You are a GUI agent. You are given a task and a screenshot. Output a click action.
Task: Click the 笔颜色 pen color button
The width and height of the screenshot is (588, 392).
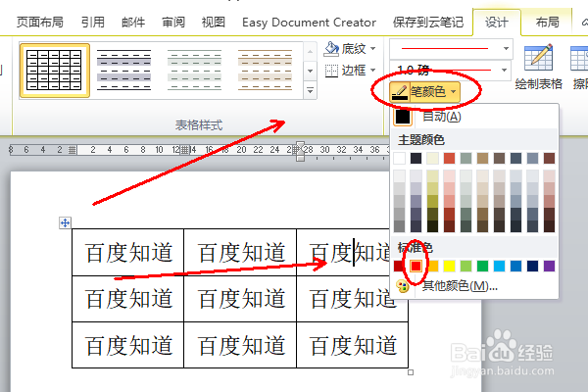(x=424, y=92)
